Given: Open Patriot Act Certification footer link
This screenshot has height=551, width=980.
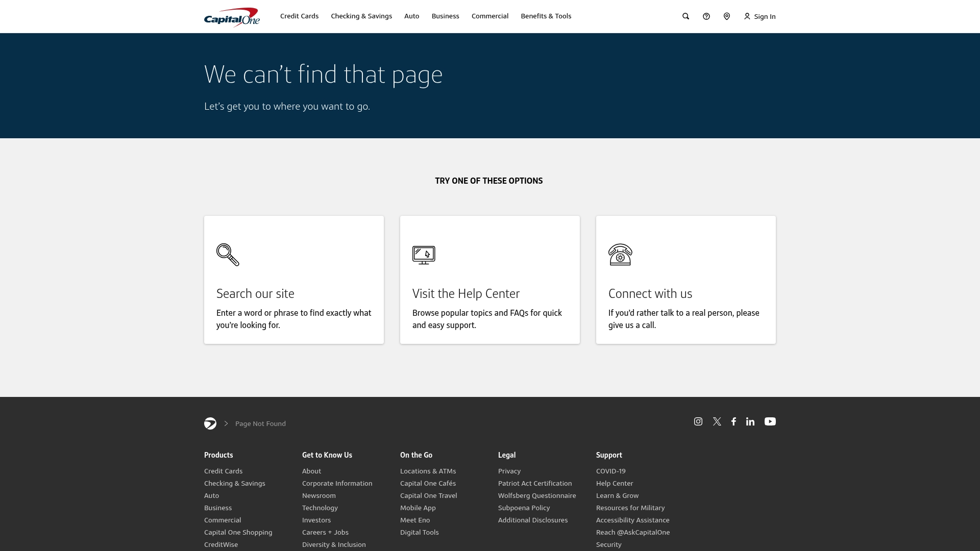Looking at the screenshot, I should (x=535, y=483).
